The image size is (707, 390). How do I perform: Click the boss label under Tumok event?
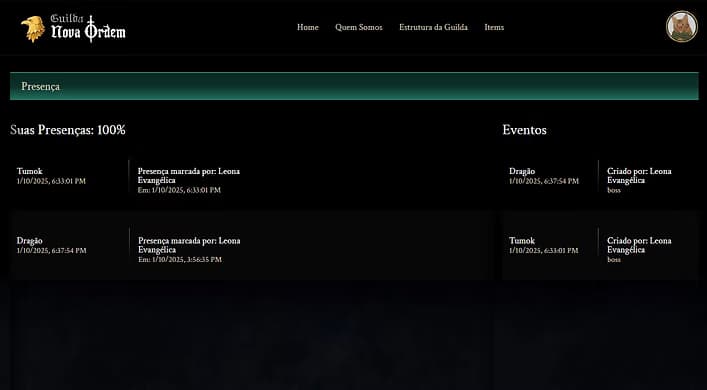614,260
